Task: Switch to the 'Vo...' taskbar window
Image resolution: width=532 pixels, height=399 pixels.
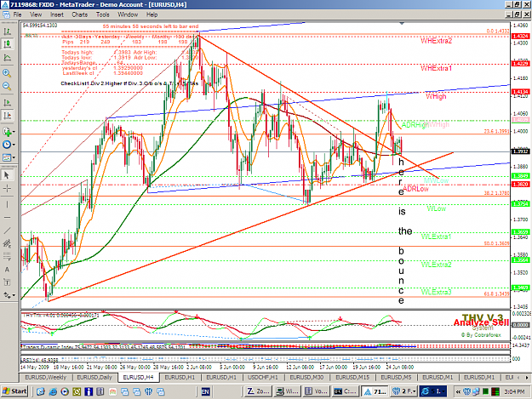Action: point(317,391)
